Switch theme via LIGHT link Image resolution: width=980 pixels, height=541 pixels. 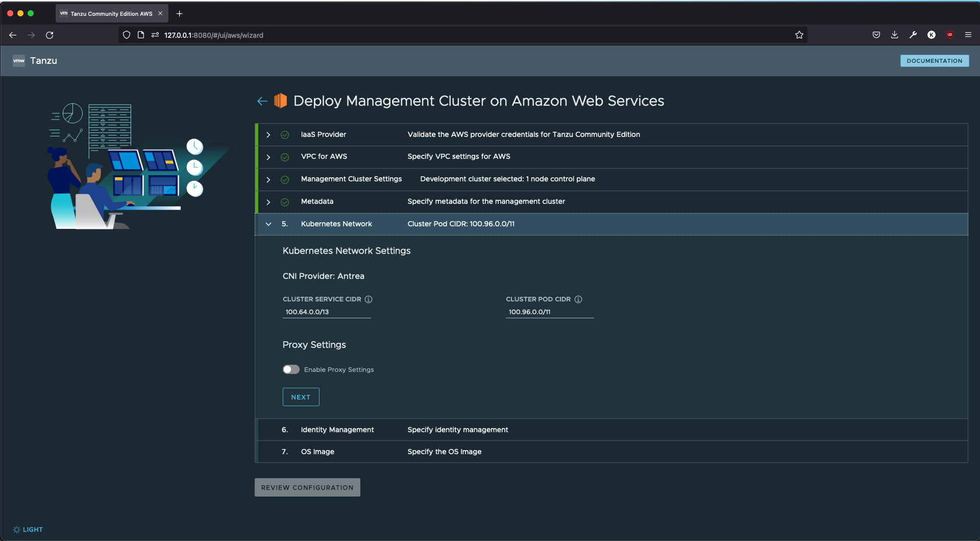[x=33, y=530]
